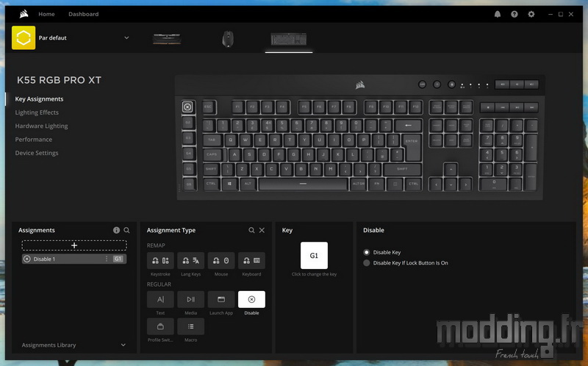Viewport: 588px width, 366px height.
Task: Choose the Profile Switch assignment type
Action: click(x=160, y=326)
